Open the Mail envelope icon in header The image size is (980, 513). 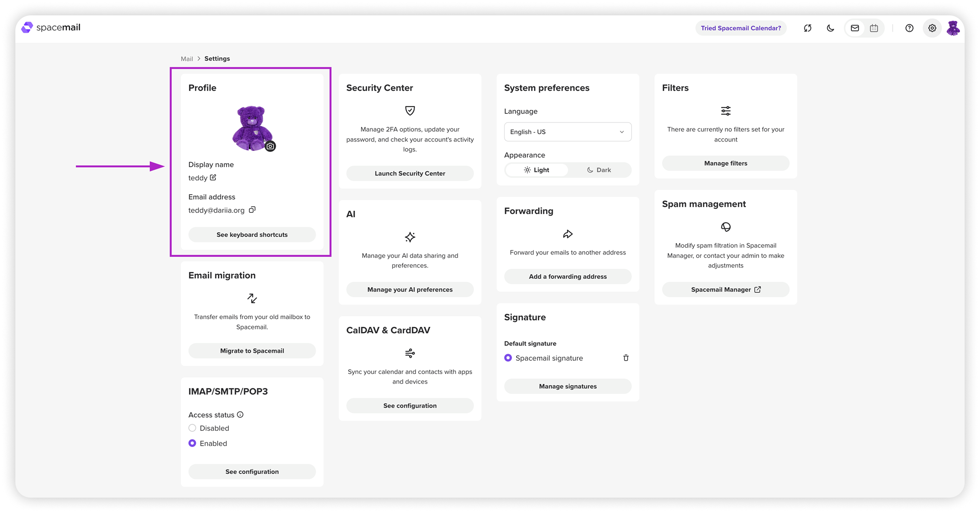(x=855, y=28)
